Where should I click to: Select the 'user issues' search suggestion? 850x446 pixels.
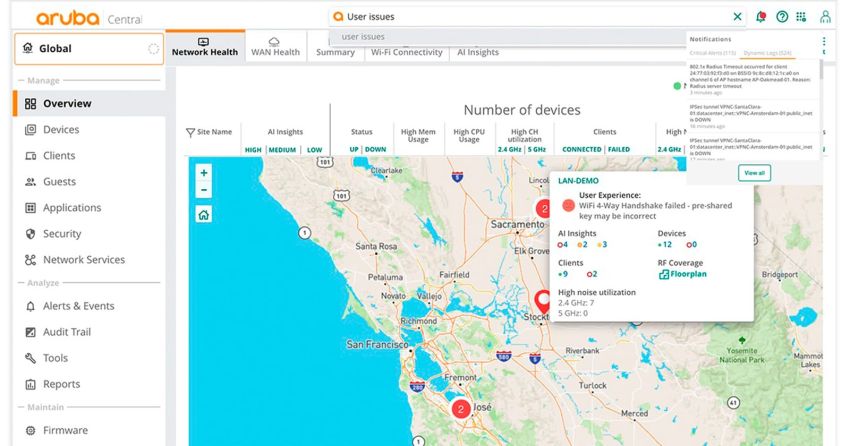364,37
